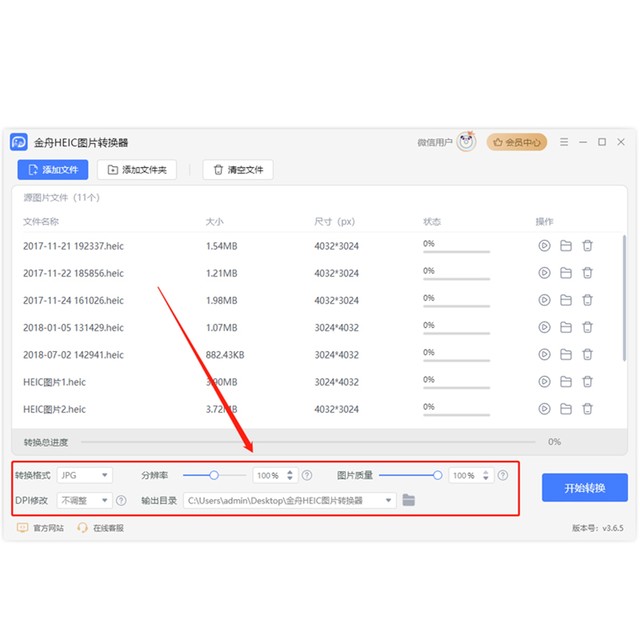
Task: Preview HEIC图片1.heic with play icon
Action: click(x=544, y=382)
